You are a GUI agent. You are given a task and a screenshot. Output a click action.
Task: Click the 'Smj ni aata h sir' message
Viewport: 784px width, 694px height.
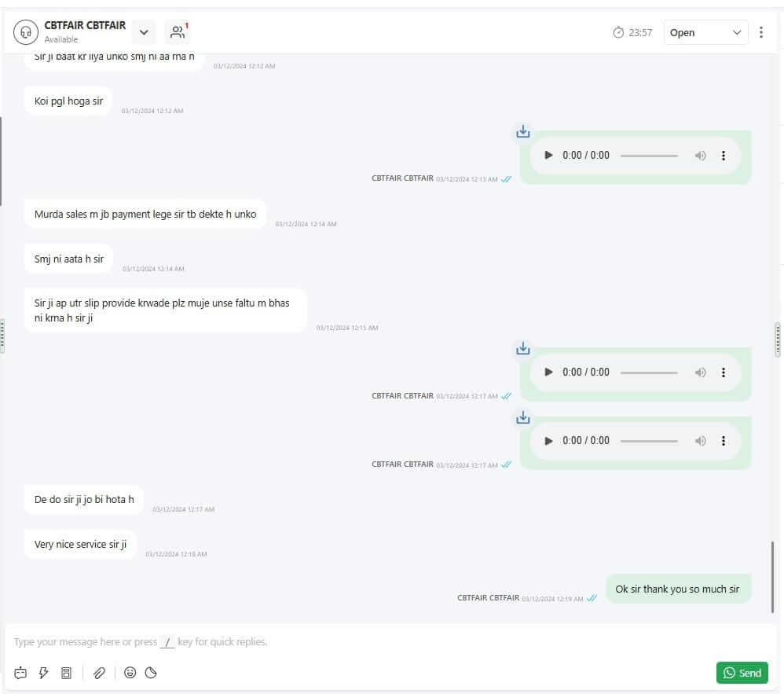click(69, 259)
